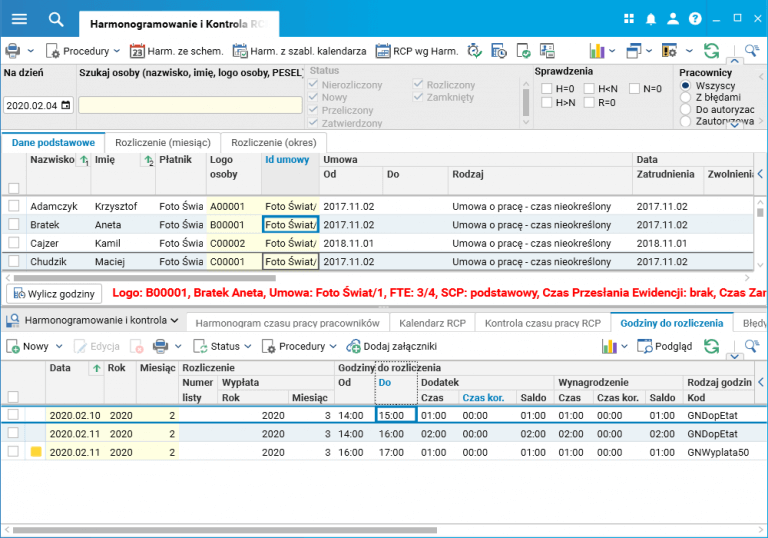Click the top toolbar printer icon
768x538 pixels.
coord(13,50)
